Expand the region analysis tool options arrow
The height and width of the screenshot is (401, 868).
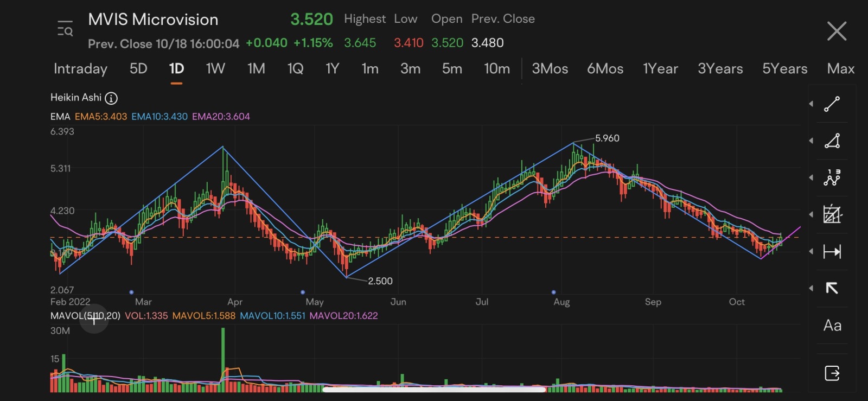[811, 214]
